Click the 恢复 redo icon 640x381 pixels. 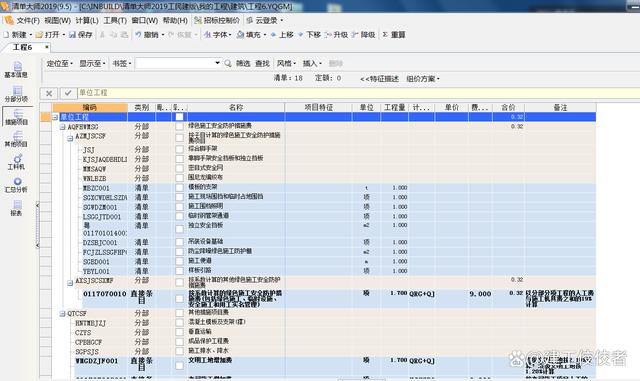click(171, 35)
